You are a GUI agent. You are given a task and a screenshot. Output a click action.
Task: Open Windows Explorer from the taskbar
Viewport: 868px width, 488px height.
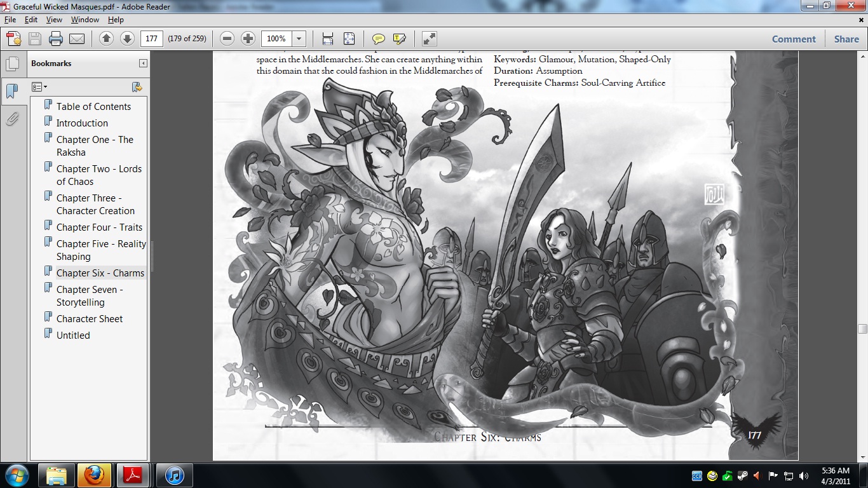[57, 475]
